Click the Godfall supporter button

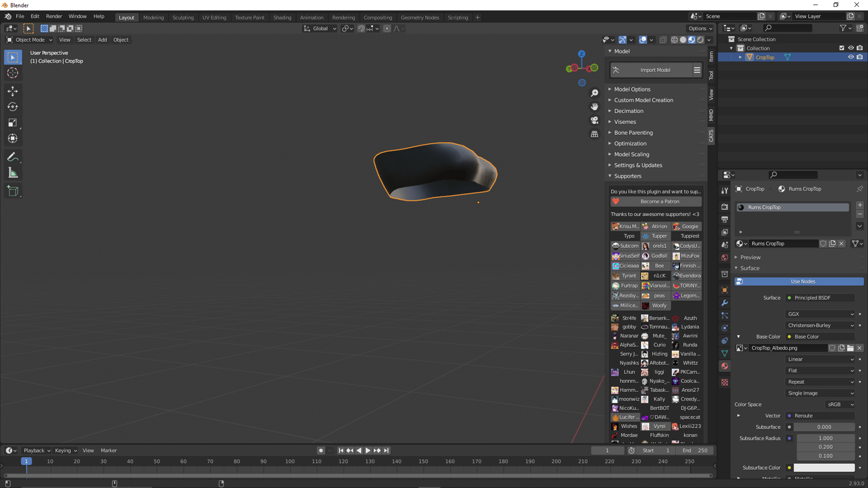click(656, 256)
